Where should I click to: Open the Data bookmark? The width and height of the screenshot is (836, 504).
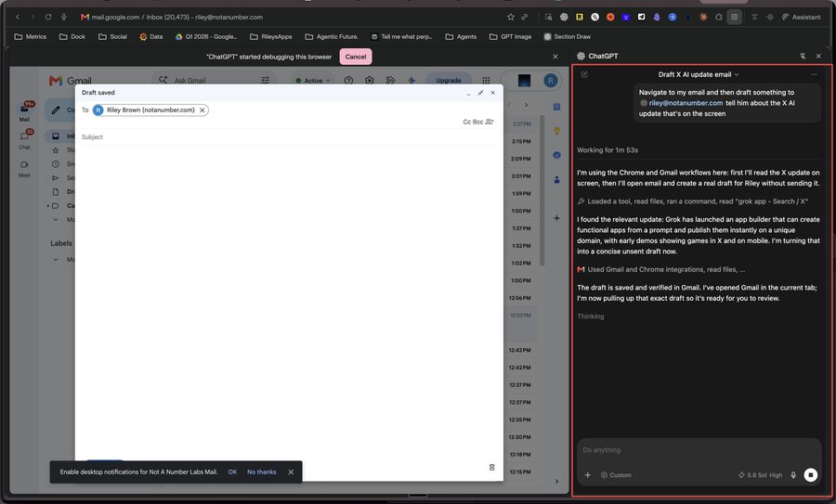click(x=150, y=37)
